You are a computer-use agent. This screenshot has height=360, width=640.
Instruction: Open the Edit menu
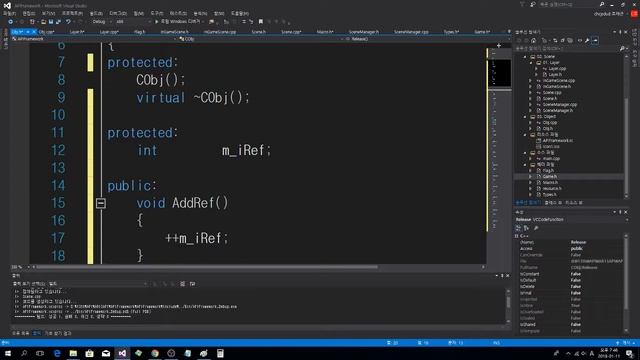coord(29,13)
